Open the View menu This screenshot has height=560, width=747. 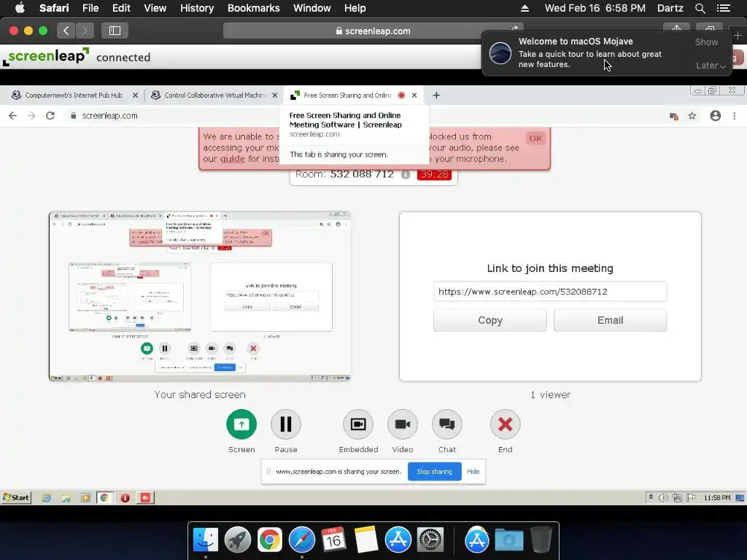tap(155, 8)
